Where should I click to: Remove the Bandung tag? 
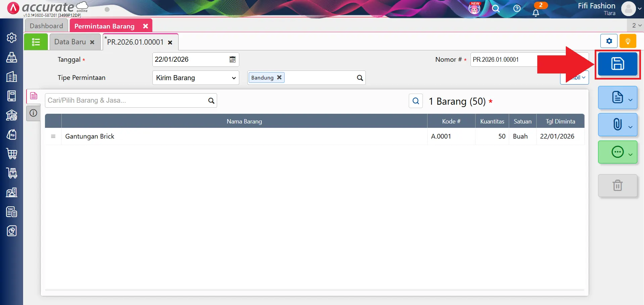click(279, 78)
